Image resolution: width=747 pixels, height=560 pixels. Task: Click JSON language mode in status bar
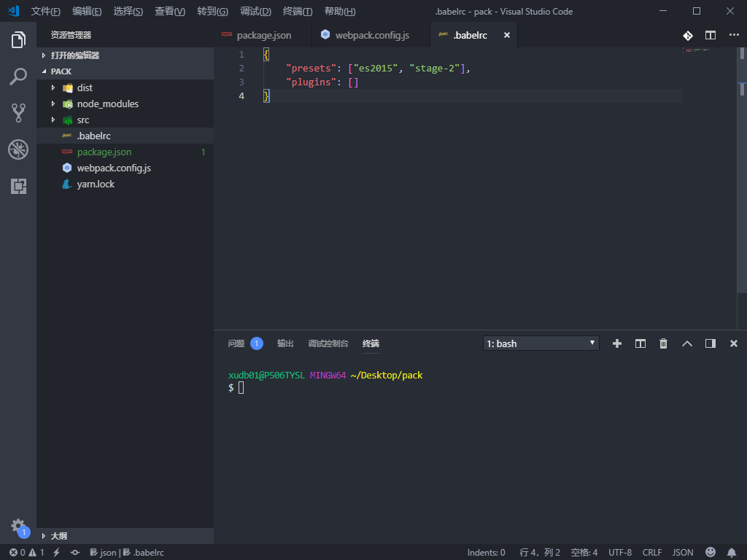coord(682,553)
